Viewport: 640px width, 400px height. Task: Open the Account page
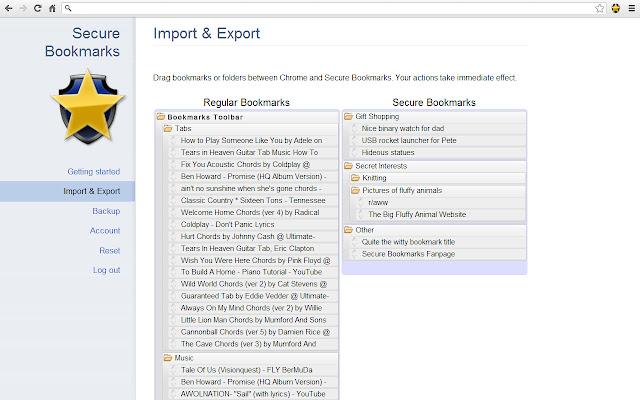point(105,230)
